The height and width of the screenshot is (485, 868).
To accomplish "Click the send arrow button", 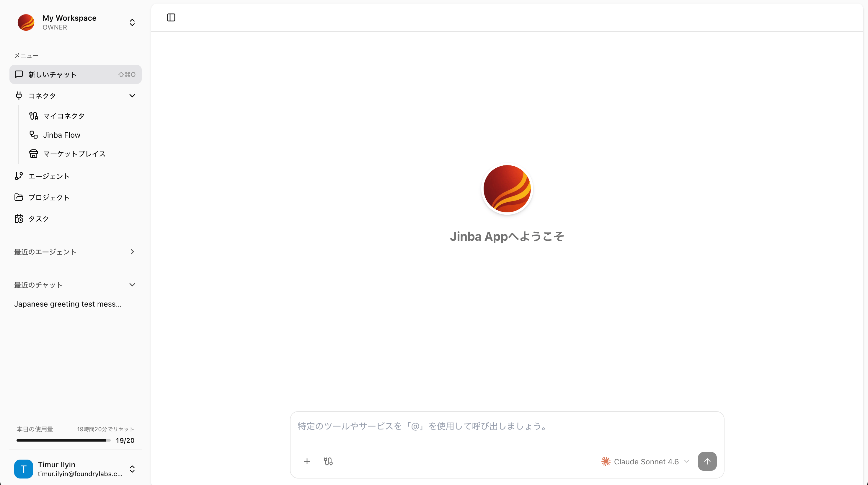I will (x=707, y=461).
